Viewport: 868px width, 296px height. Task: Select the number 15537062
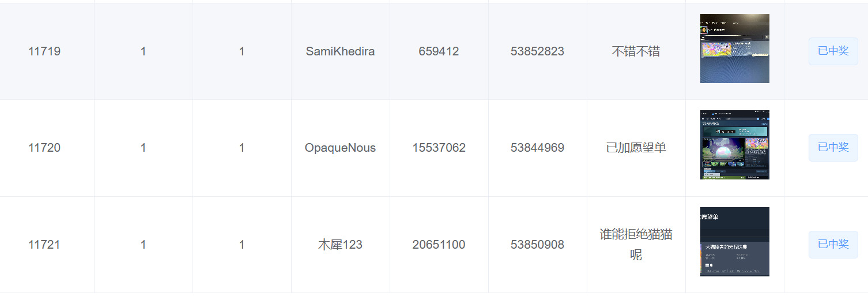point(439,148)
